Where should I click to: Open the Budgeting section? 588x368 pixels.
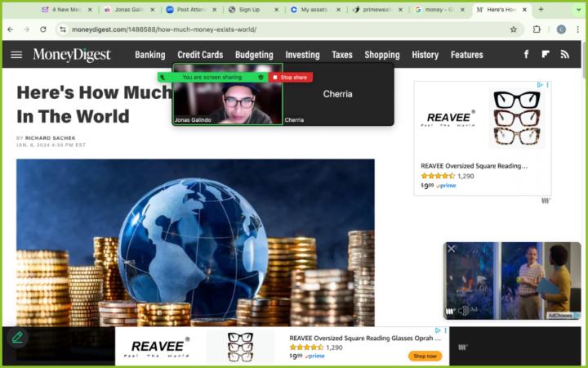pyautogui.click(x=254, y=55)
